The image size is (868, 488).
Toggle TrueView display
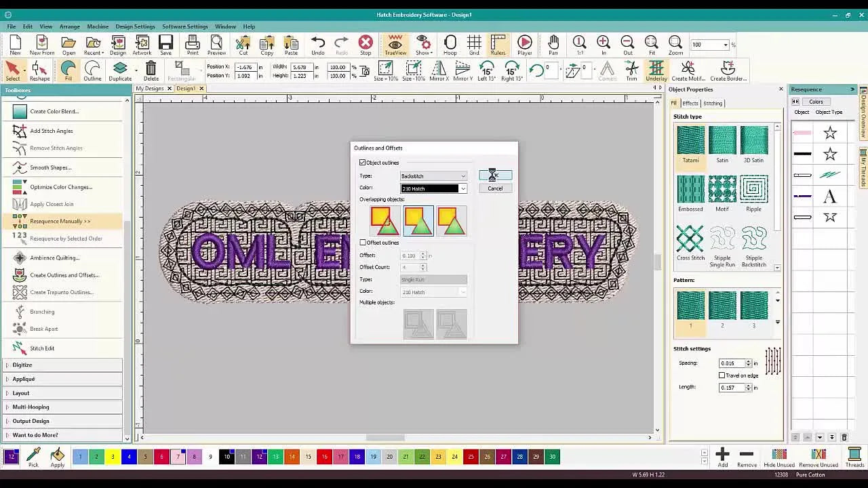pos(395,45)
